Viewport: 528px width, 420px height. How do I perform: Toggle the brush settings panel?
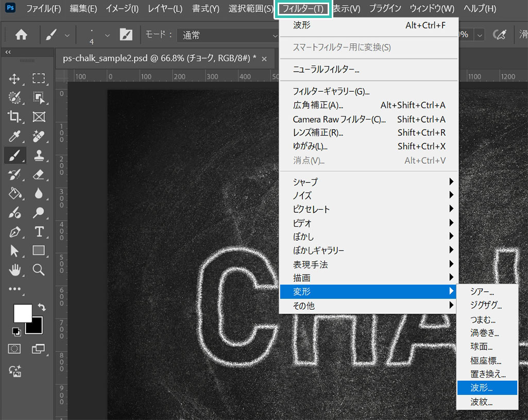click(x=126, y=35)
